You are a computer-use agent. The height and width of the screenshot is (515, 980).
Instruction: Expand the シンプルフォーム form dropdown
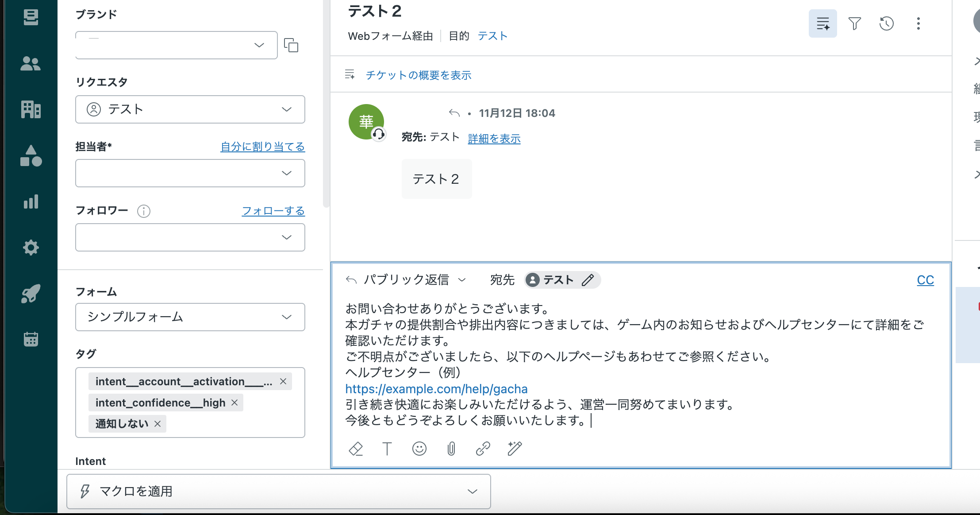pyautogui.click(x=286, y=317)
